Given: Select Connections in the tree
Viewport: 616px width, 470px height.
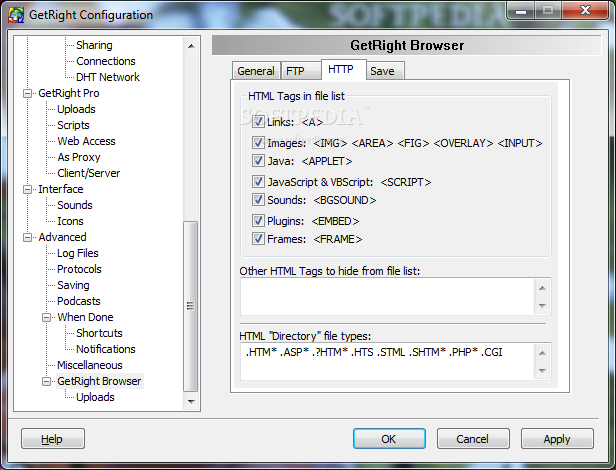Looking at the screenshot, I should point(106,61).
